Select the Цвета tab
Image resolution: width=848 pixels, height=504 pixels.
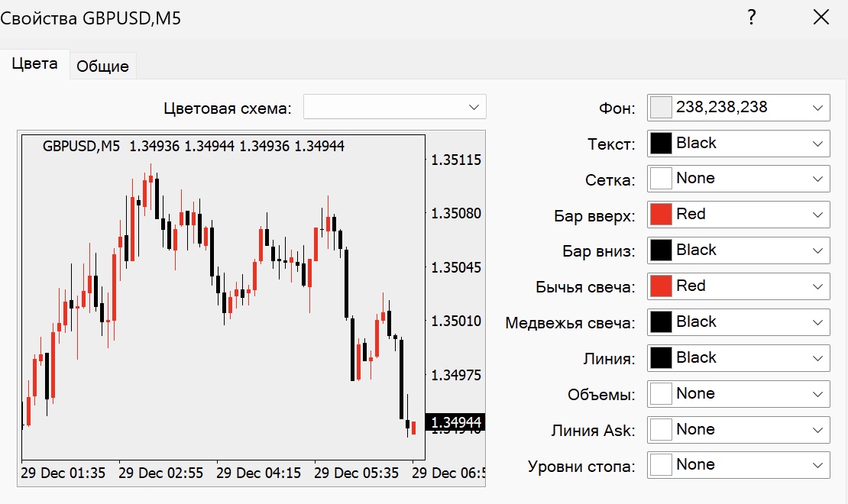pyautogui.click(x=34, y=64)
